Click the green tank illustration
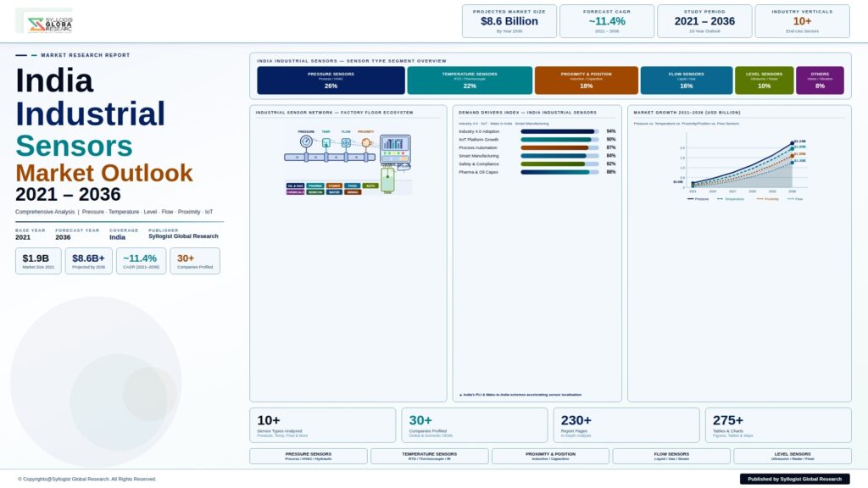The width and height of the screenshot is (868, 488). click(x=388, y=178)
